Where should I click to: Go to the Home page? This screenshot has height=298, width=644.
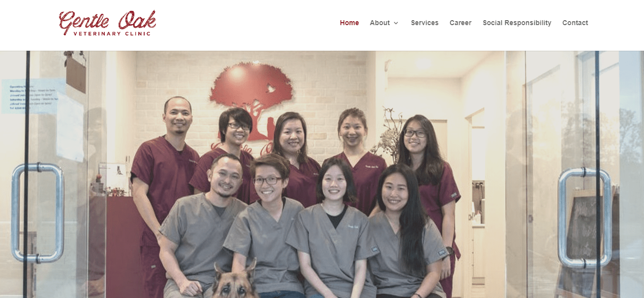click(x=349, y=23)
